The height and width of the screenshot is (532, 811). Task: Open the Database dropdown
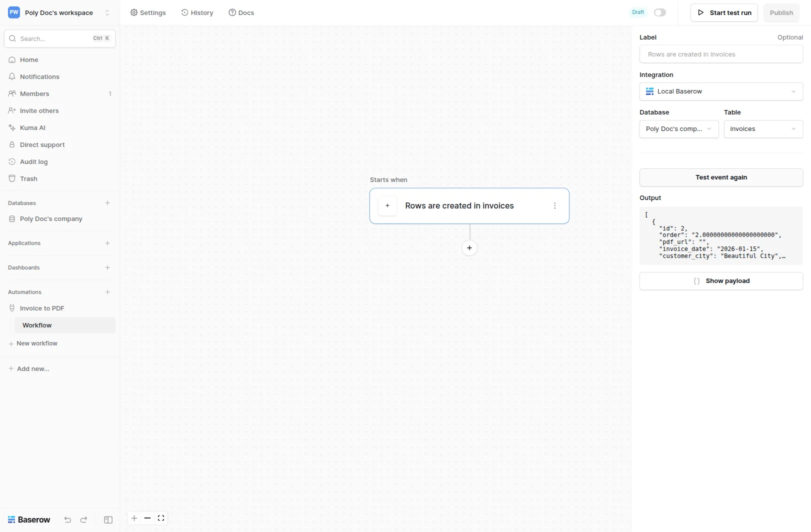coord(679,129)
